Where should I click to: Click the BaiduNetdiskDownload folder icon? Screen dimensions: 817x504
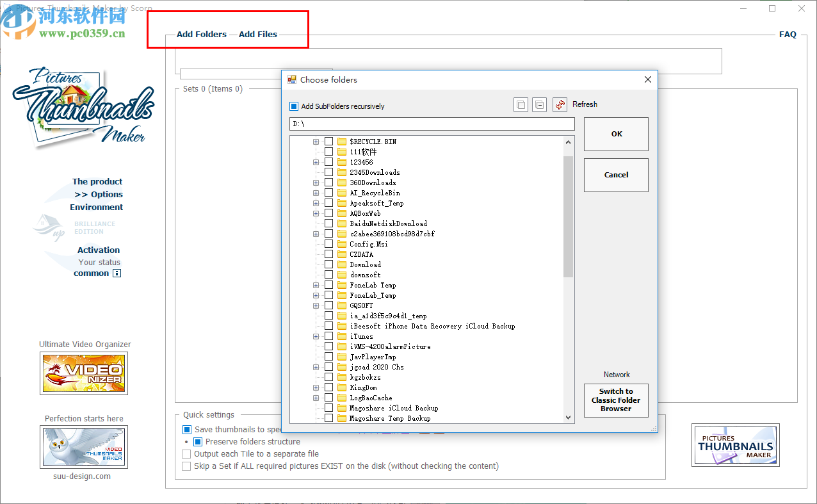[342, 224]
